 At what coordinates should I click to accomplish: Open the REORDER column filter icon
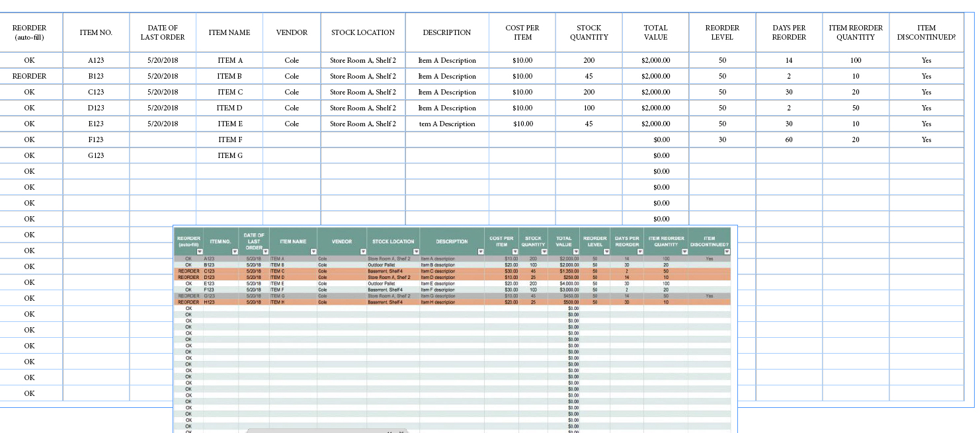200,251
